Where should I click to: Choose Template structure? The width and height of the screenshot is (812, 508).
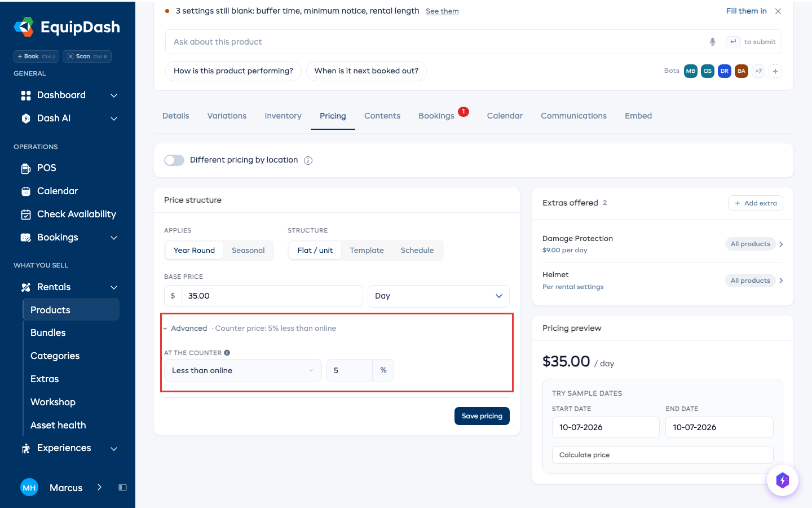pos(367,251)
